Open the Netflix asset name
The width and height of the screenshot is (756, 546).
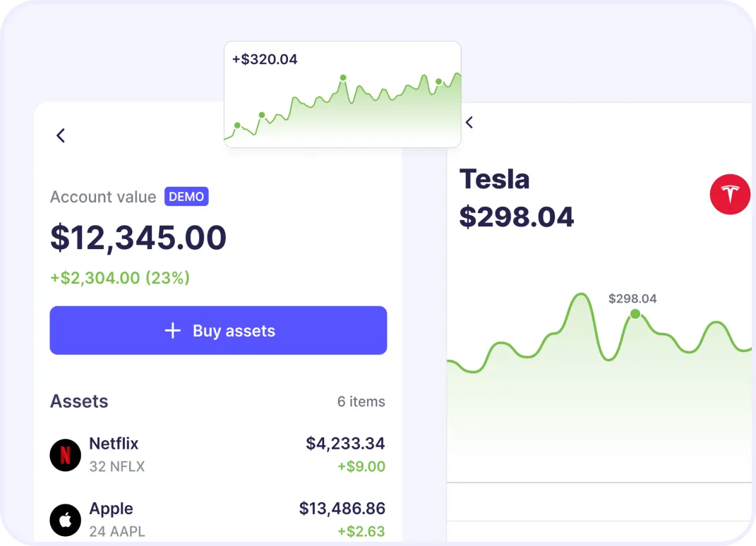(114, 444)
